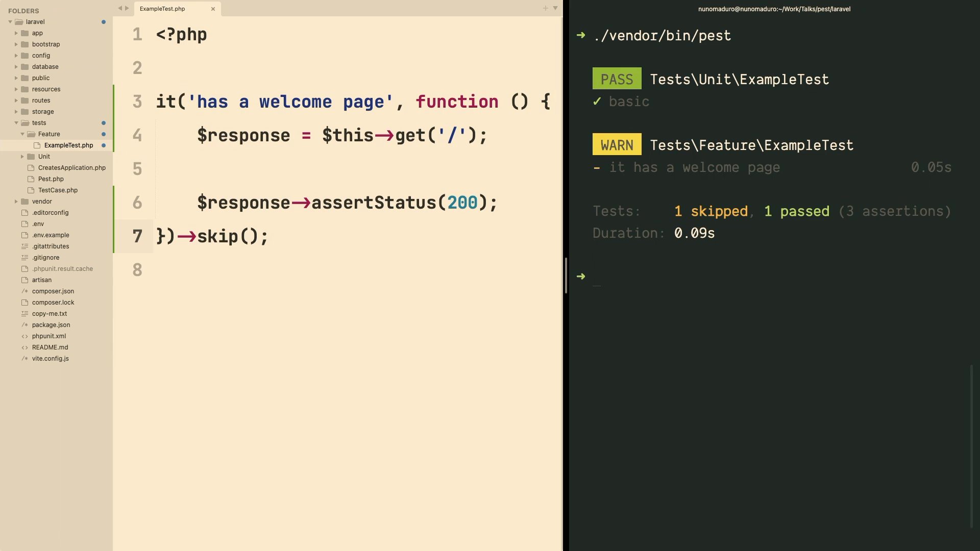Click the .gitignore text file icon

24,258
